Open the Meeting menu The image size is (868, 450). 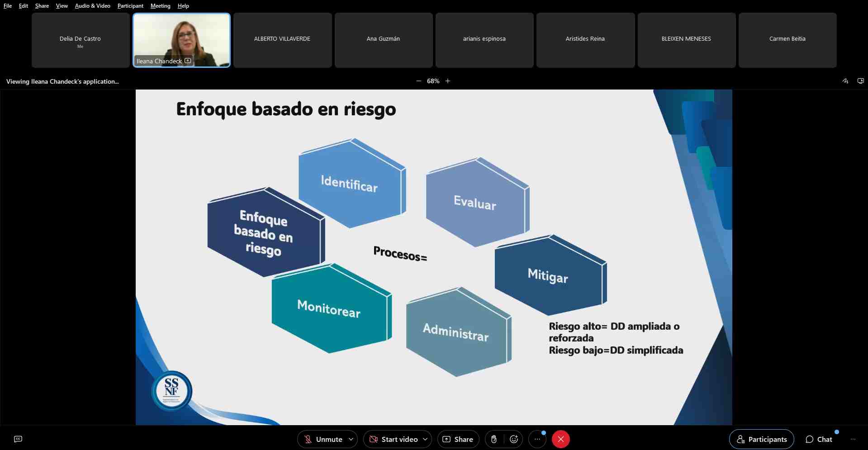coord(160,6)
